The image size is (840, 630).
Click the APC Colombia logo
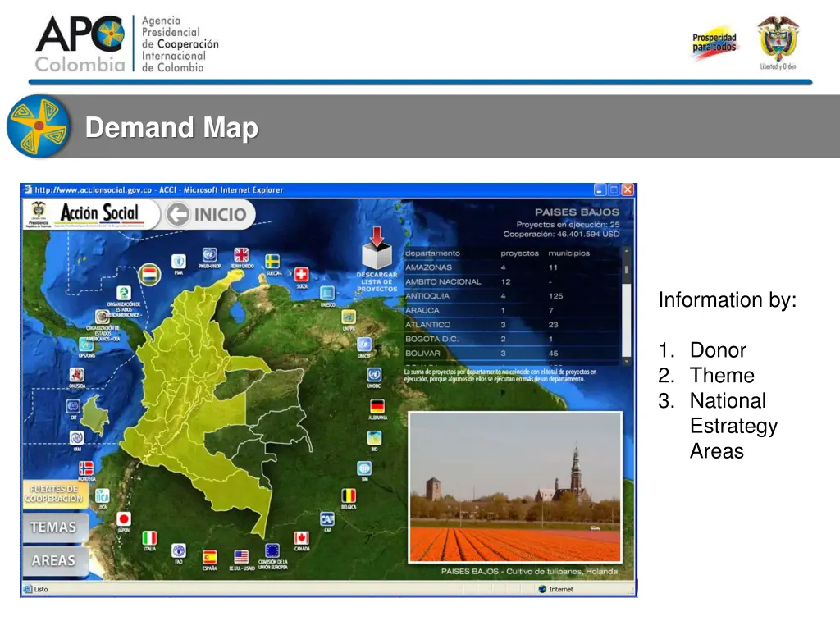click(127, 44)
